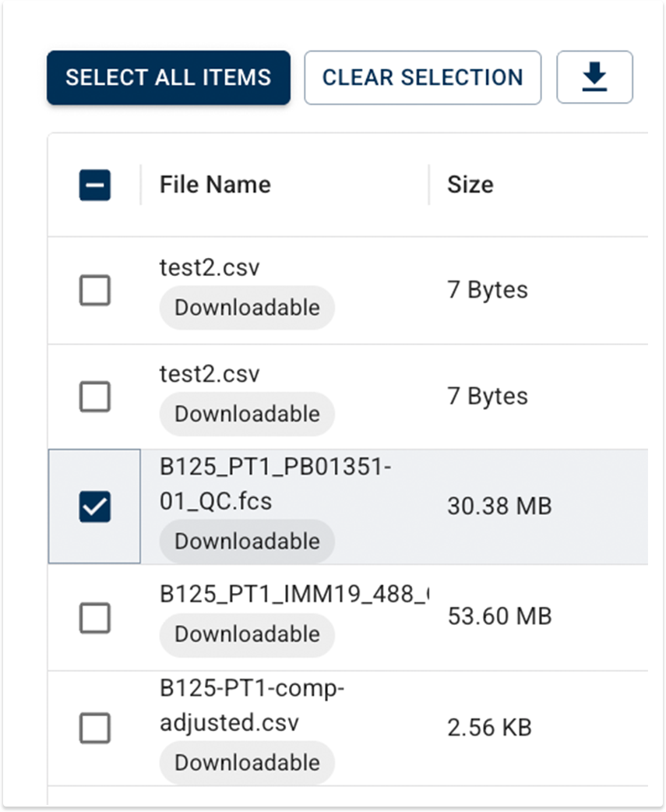Check the second test2.csv row checkbox
Viewport: 666px width, 812px height.
95,397
